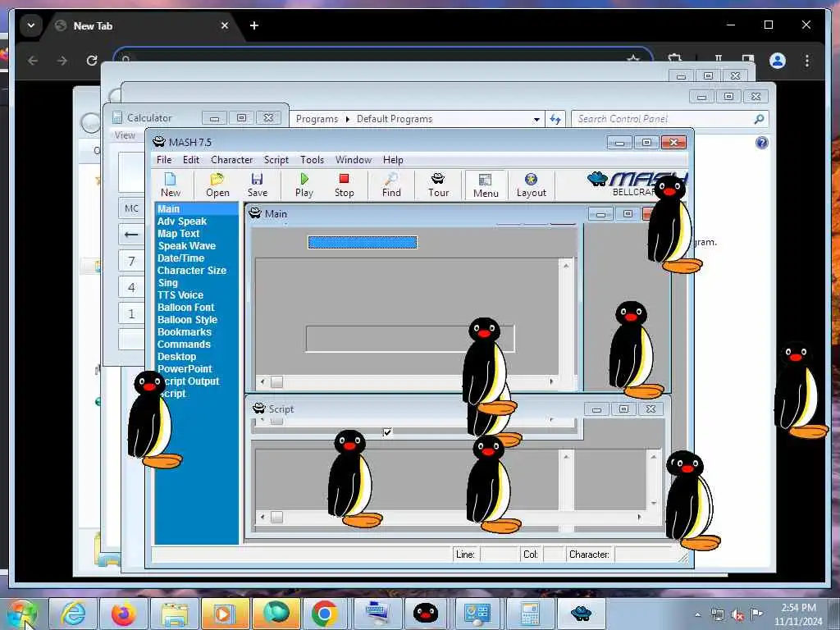Open Internet Explorer from the taskbar
840x630 pixels.
point(73,613)
